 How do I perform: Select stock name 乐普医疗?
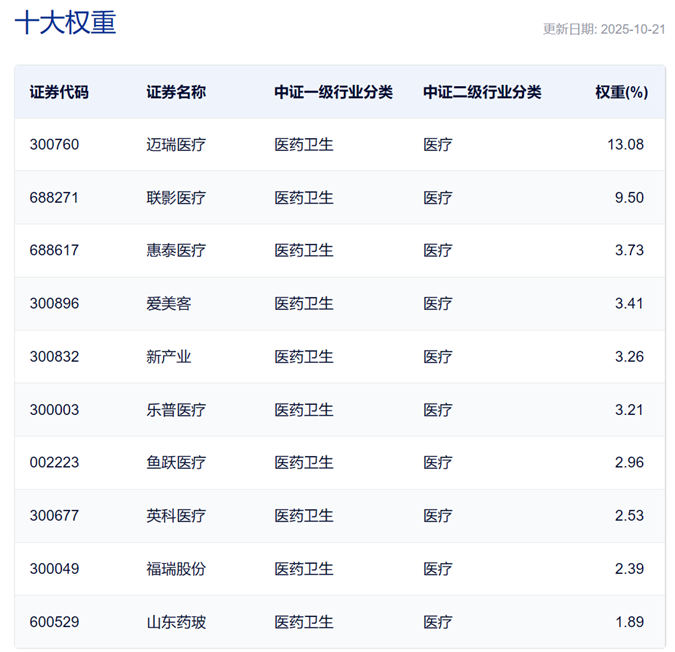(x=176, y=410)
